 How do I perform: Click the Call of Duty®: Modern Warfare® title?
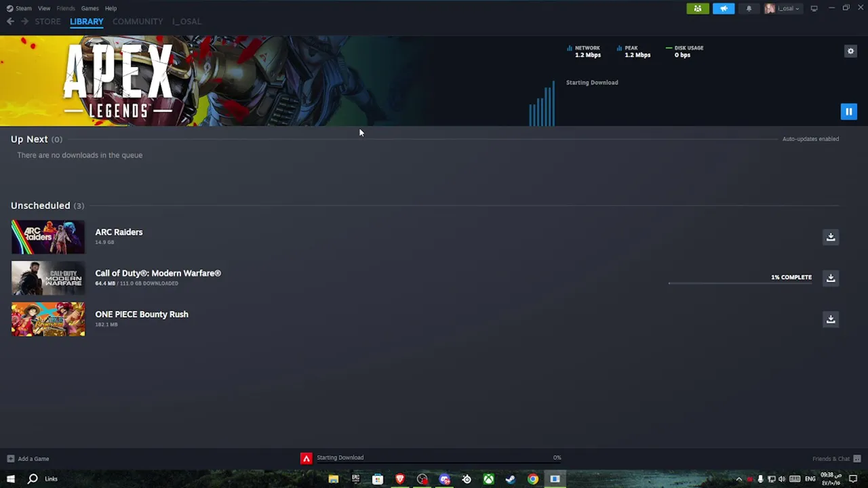[x=158, y=273]
